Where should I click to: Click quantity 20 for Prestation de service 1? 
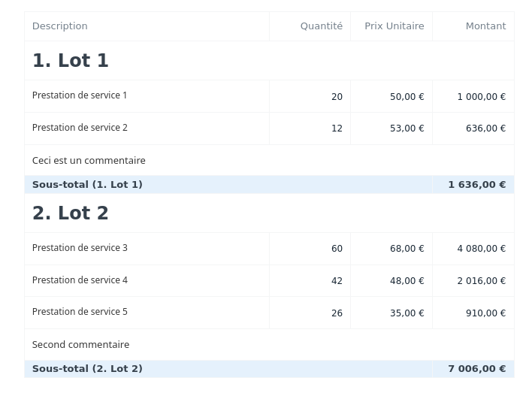(x=337, y=97)
